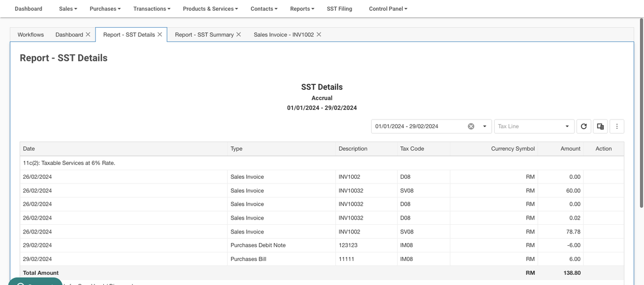644x285 pixels.
Task: Click the vertical page scrollbar
Action: [641, 112]
